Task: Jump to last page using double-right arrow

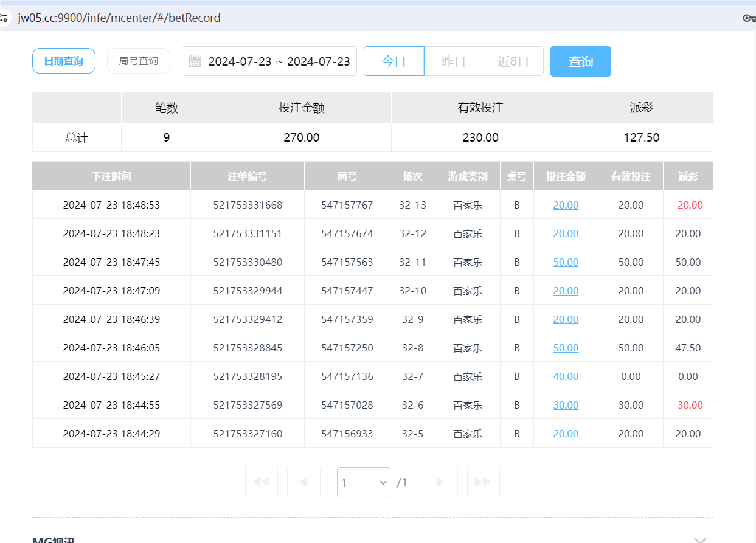Action: pyautogui.click(x=483, y=482)
